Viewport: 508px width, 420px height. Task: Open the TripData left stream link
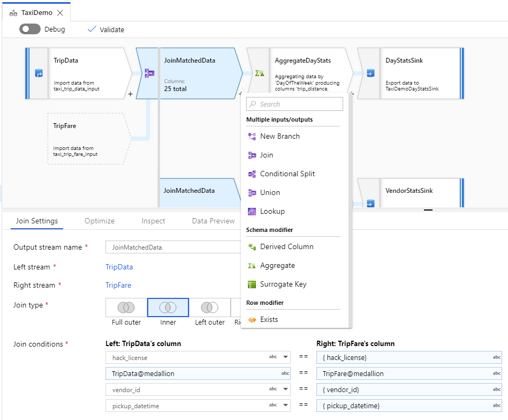[x=119, y=267]
